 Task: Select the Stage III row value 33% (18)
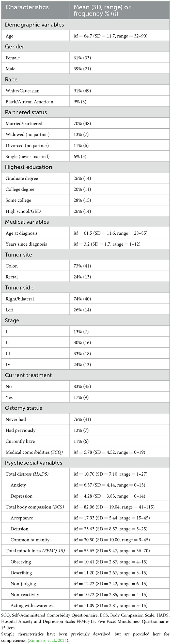coord(82,354)
